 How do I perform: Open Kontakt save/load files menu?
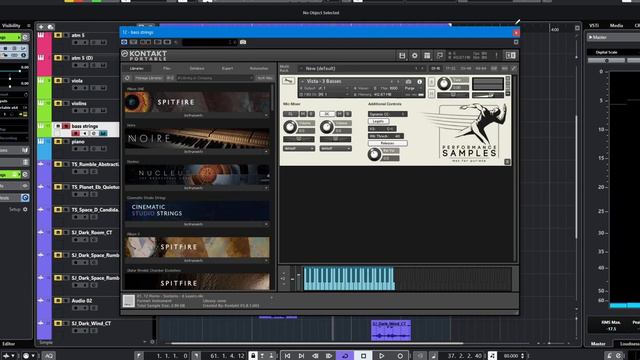402,56
